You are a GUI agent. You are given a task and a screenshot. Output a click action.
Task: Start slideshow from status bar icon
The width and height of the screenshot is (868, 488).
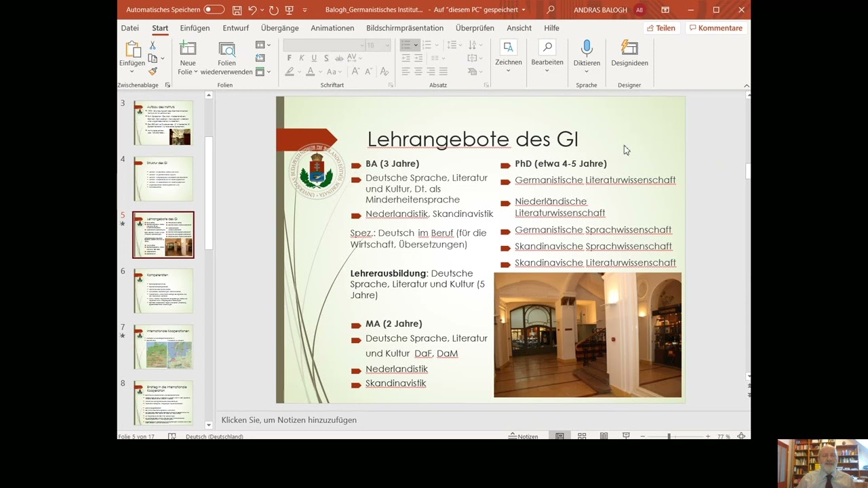tap(626, 436)
